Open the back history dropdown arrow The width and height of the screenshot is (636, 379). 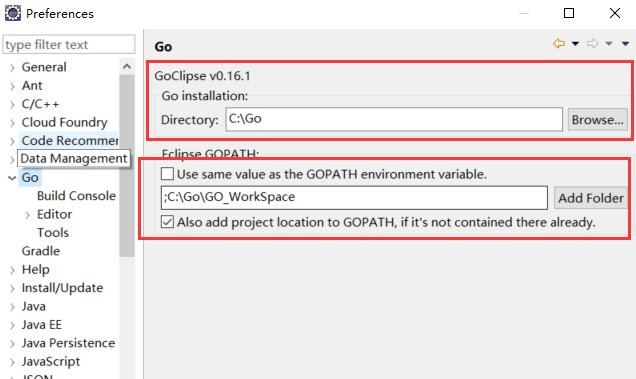tap(575, 44)
